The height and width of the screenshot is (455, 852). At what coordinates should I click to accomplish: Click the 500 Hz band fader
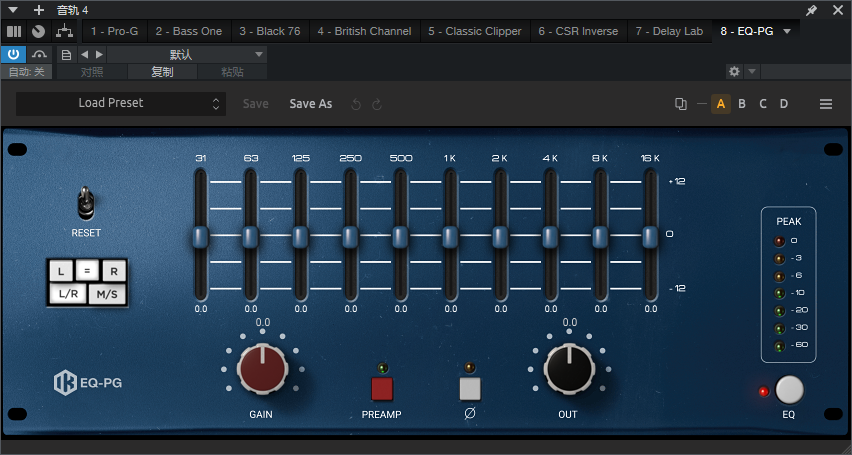tap(400, 237)
